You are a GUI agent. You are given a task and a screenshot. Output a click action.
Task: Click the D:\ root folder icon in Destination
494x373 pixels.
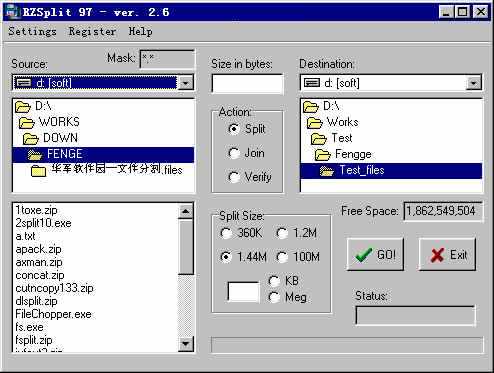[311, 107]
